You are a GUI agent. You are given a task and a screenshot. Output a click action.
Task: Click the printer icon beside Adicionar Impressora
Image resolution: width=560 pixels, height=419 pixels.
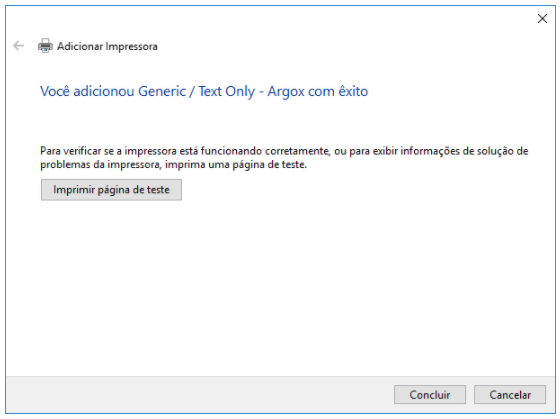pos(45,46)
